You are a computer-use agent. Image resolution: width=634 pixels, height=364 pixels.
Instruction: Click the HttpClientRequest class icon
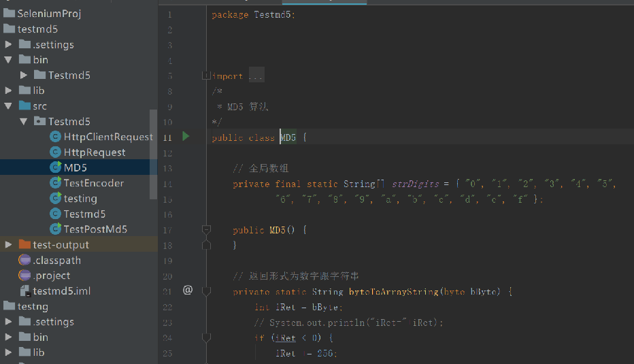[56, 137]
